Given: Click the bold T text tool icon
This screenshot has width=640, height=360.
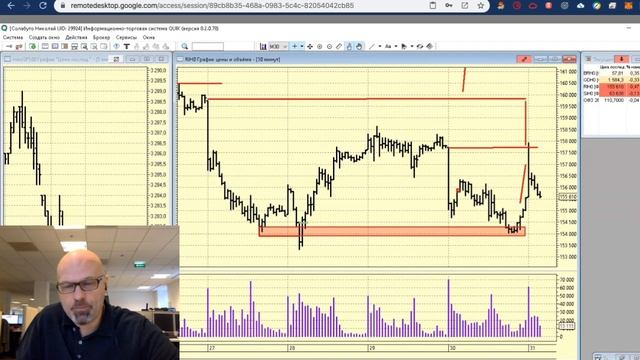Looking at the screenshot, I should 127,46.
